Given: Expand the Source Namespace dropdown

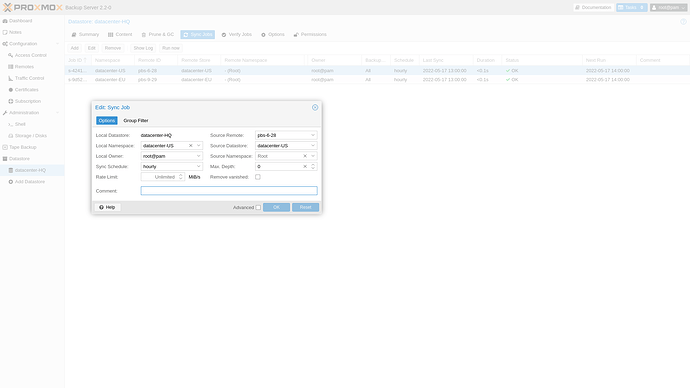Looking at the screenshot, I should coord(313,156).
